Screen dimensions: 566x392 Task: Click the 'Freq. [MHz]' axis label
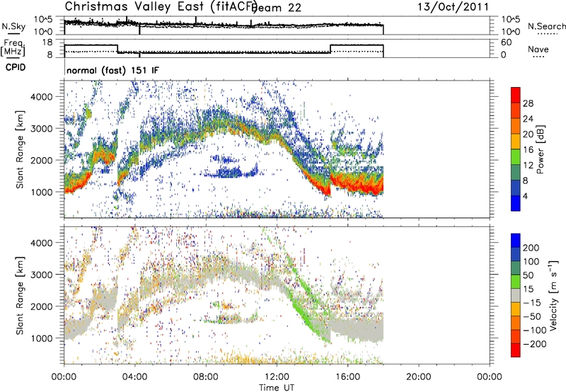pos(13,47)
